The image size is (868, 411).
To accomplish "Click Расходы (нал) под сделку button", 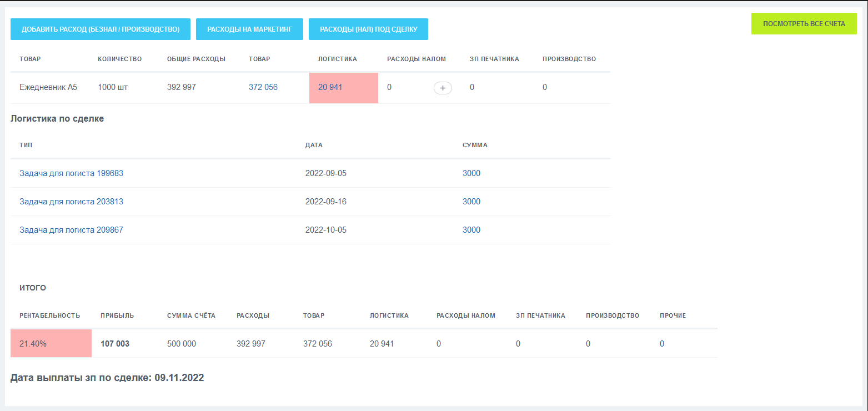I will tap(368, 29).
